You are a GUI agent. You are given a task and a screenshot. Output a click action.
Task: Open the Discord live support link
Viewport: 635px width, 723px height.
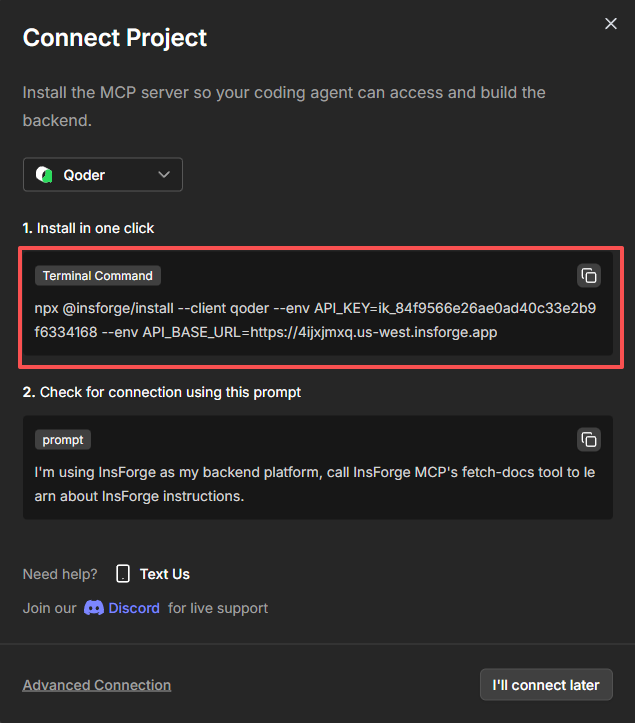tap(133, 608)
